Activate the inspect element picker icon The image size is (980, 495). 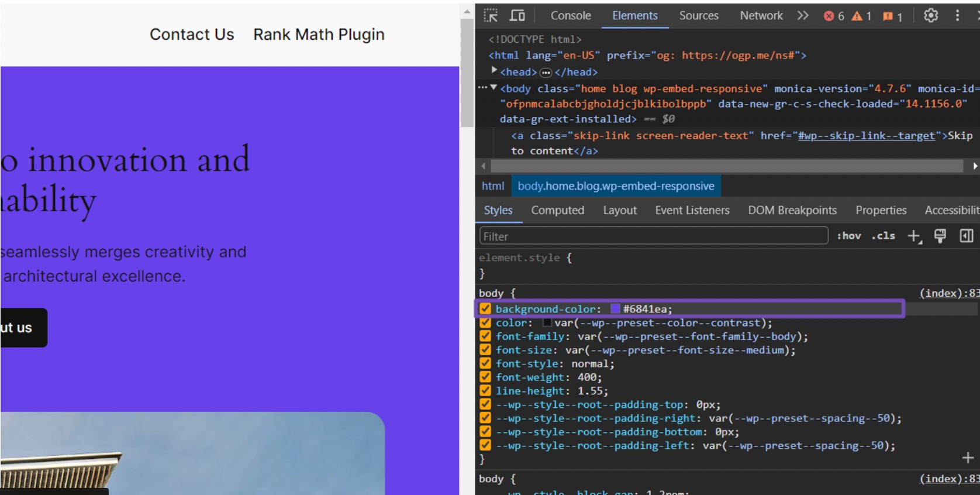pos(491,16)
